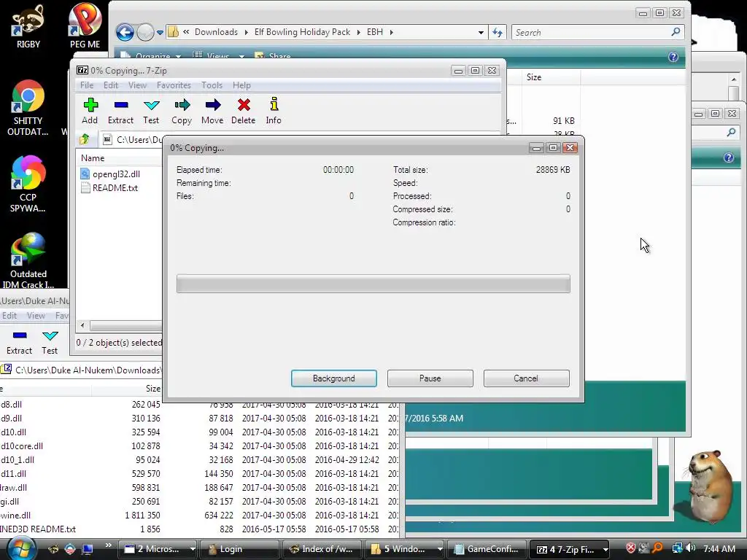Open Help menu in 7-Zip
The image size is (747, 560).
point(241,85)
